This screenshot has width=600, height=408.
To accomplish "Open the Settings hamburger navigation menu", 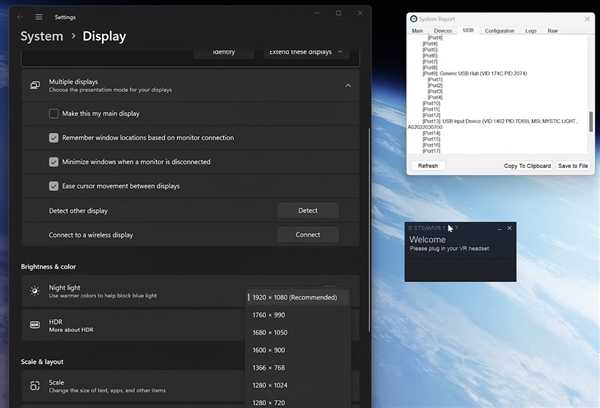I will click(x=39, y=16).
